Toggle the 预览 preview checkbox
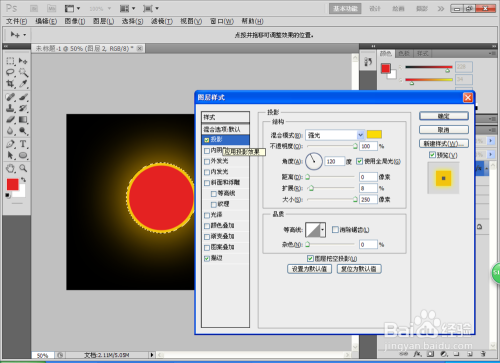This screenshot has width=500, height=363. 432,155
